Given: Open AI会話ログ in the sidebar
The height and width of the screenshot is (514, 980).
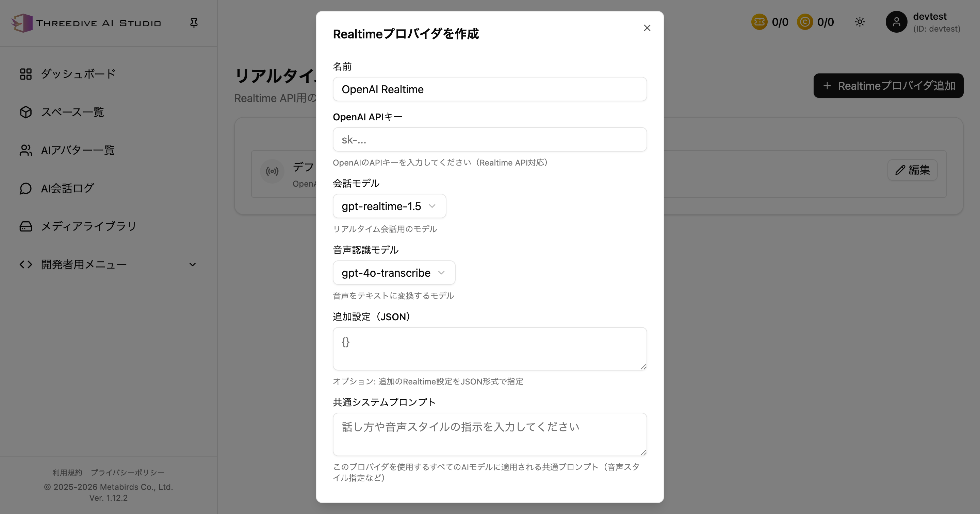Looking at the screenshot, I should 109,188.
